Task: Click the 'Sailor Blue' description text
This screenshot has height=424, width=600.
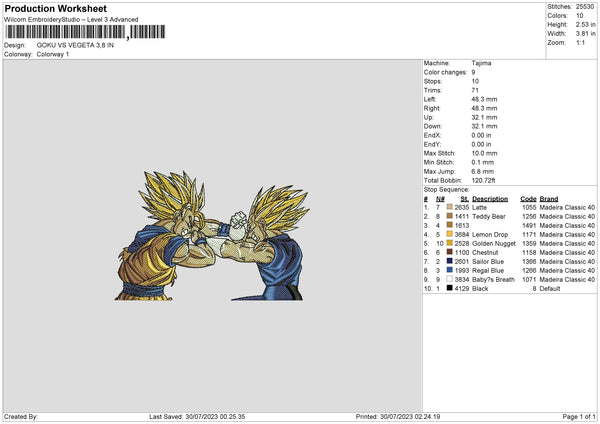Action: coord(488,262)
